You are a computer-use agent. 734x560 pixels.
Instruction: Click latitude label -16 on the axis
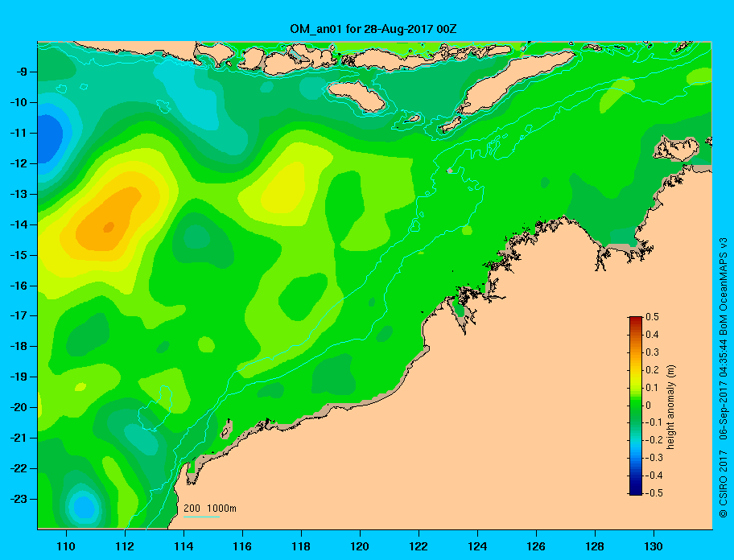tap(19, 286)
